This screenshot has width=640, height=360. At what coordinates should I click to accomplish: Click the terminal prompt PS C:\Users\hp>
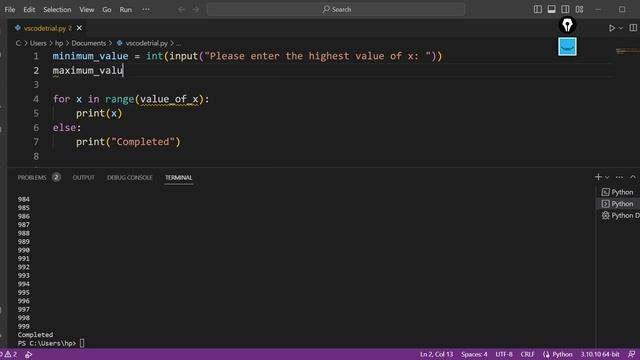click(x=47, y=343)
